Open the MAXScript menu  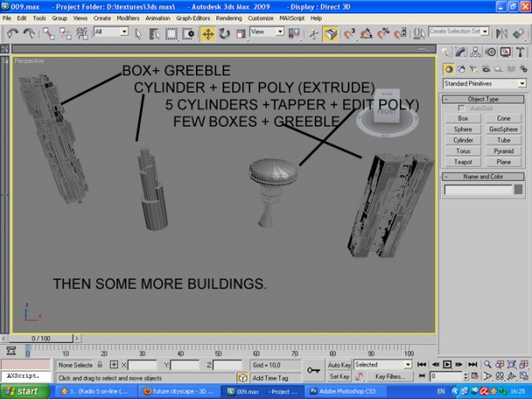point(292,19)
